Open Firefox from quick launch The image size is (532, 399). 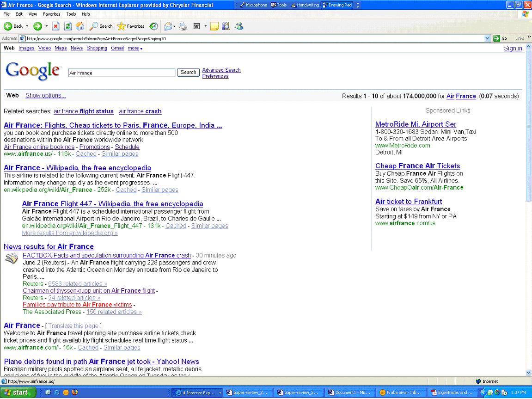tap(74, 393)
